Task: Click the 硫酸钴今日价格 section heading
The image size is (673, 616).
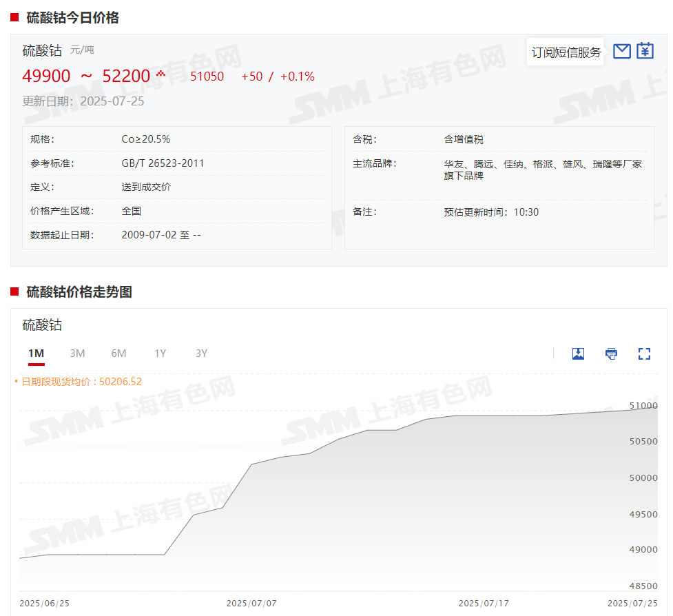Action: (72, 18)
